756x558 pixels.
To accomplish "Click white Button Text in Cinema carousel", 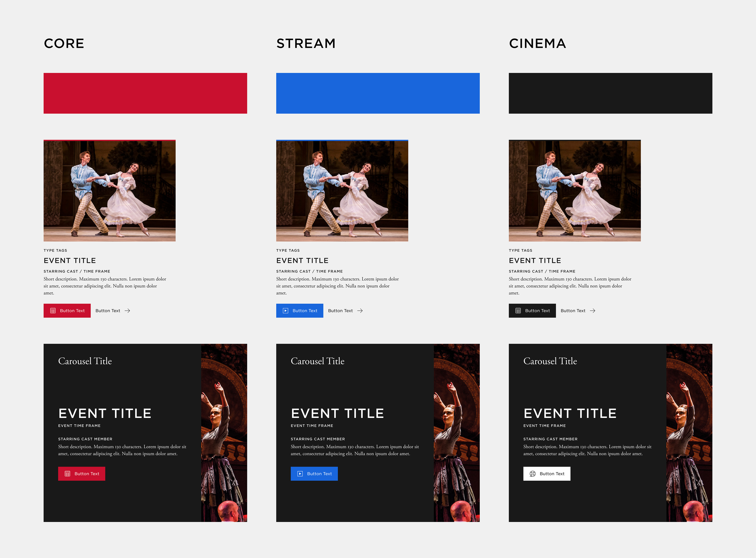I will point(547,474).
